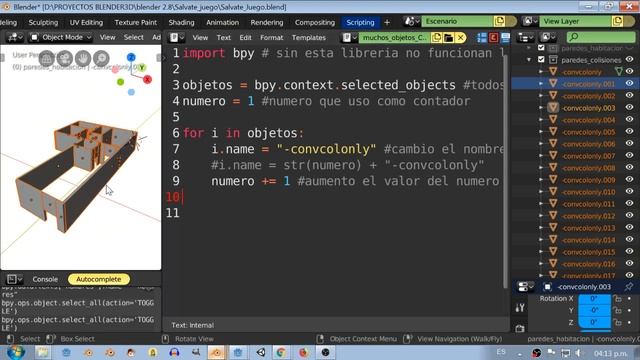Open outliner editor type dropdown
This screenshot has height=360, width=640.
tap(525, 38)
